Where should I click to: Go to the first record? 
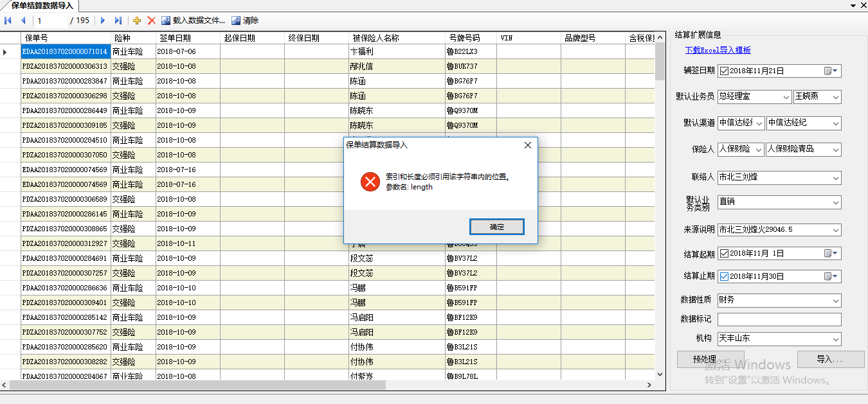point(8,21)
